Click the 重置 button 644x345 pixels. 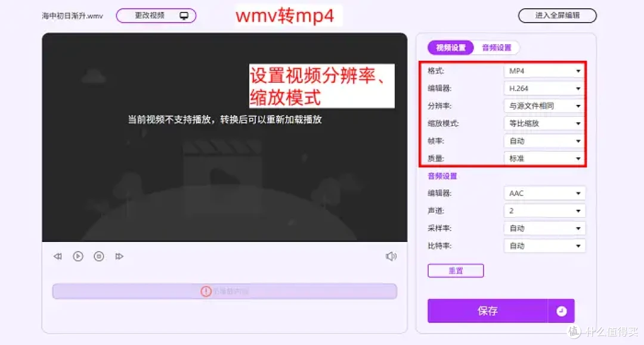pyautogui.click(x=456, y=271)
